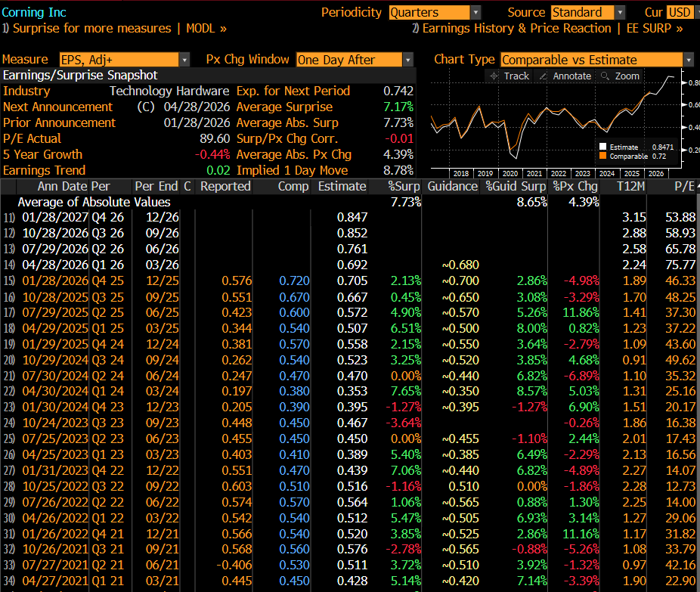The width and height of the screenshot is (700, 592).
Task: Click the Zoom magnifier on chart
Action: pos(620,76)
